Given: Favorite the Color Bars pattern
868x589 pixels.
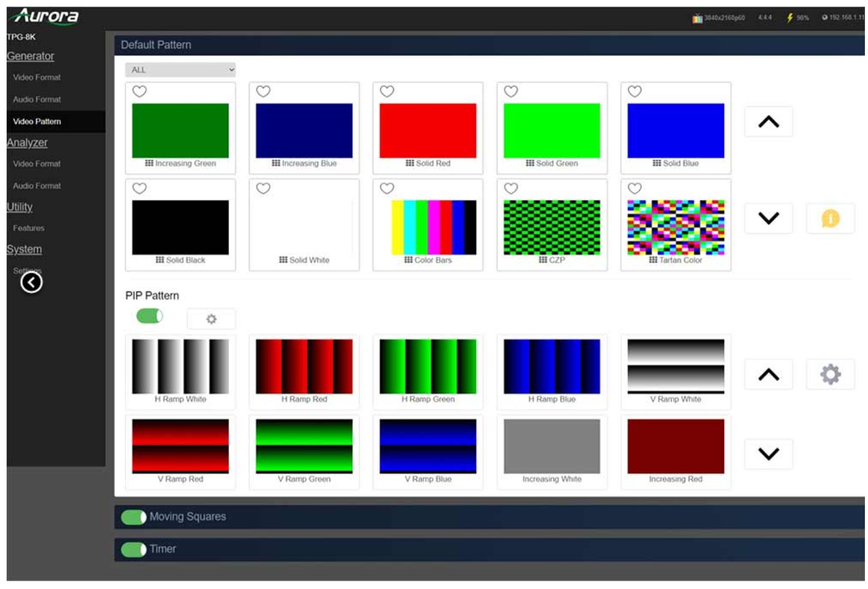Looking at the screenshot, I should coord(387,188).
